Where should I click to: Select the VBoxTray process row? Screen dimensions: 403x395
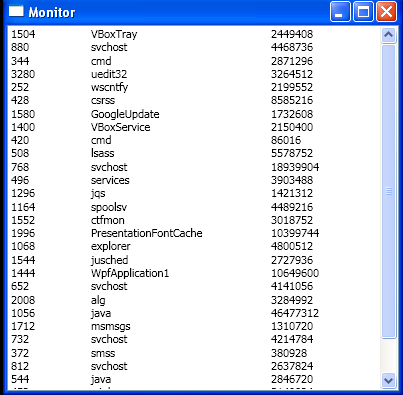195,34
